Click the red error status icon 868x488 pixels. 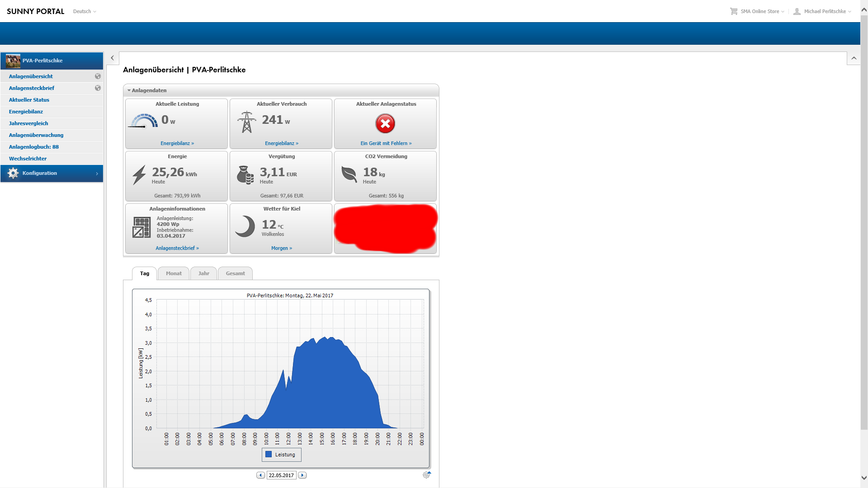385,123
